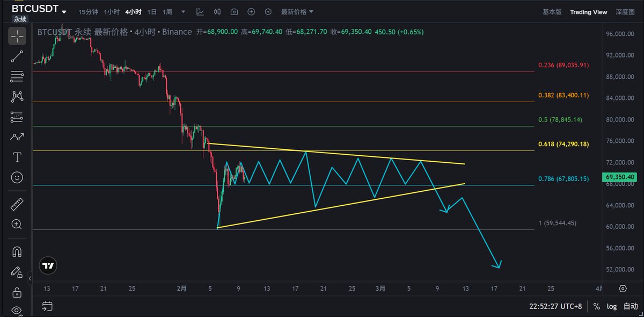Viewport: 644px width, 317px height.
Task: Open the 最新价格 price type dropdown
Action: (x=297, y=11)
